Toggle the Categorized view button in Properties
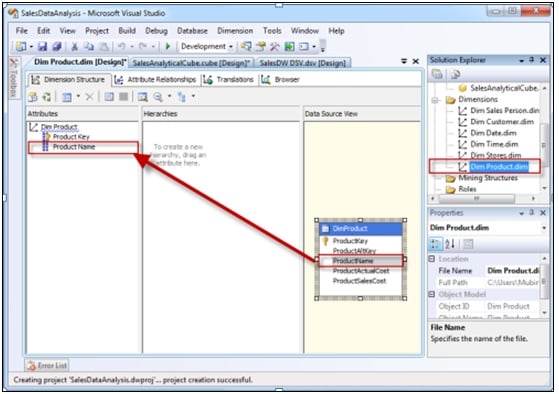Screen dimensions: 559x394 (436, 244)
